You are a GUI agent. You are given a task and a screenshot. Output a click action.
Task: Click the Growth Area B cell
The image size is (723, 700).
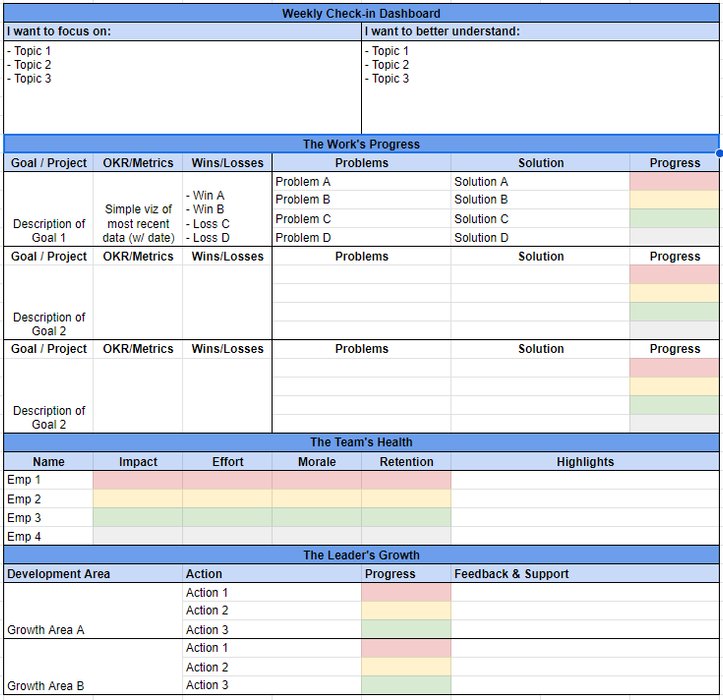tap(93, 685)
